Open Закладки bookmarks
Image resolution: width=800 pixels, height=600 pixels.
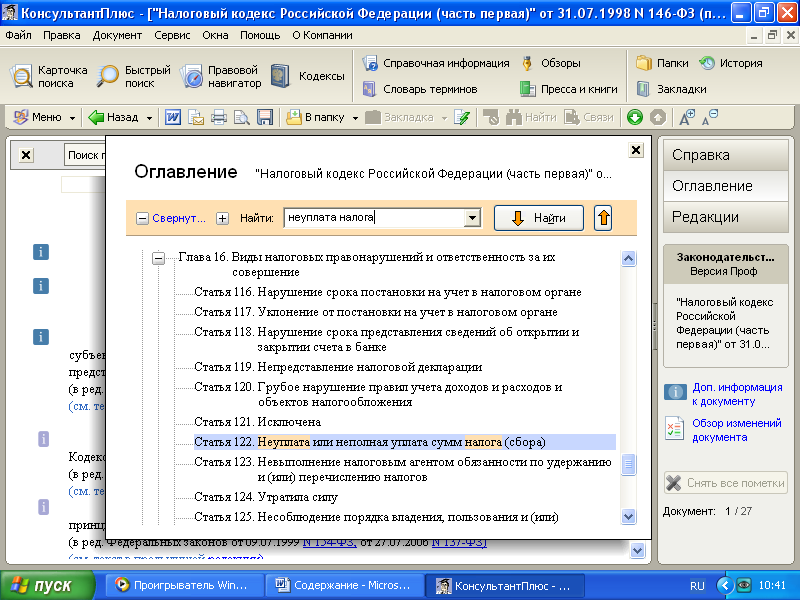pyautogui.click(x=671, y=89)
